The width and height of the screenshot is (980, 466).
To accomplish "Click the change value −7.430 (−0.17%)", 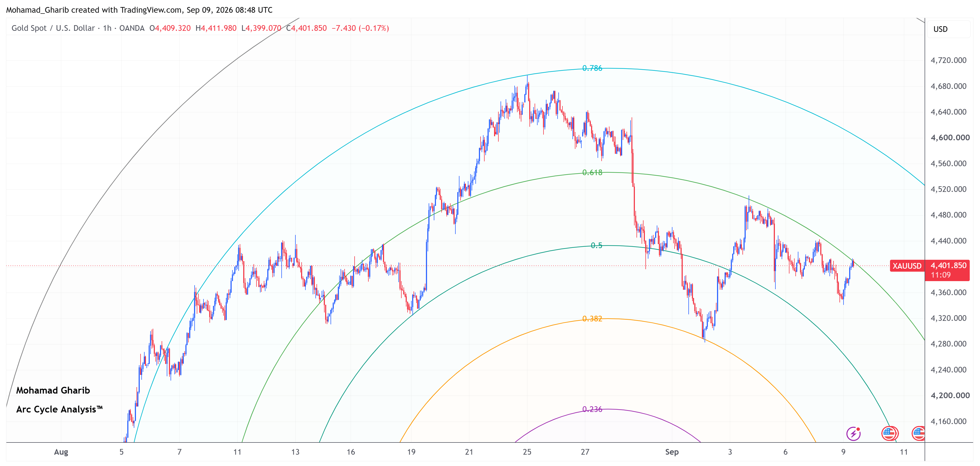I will pyautogui.click(x=360, y=28).
